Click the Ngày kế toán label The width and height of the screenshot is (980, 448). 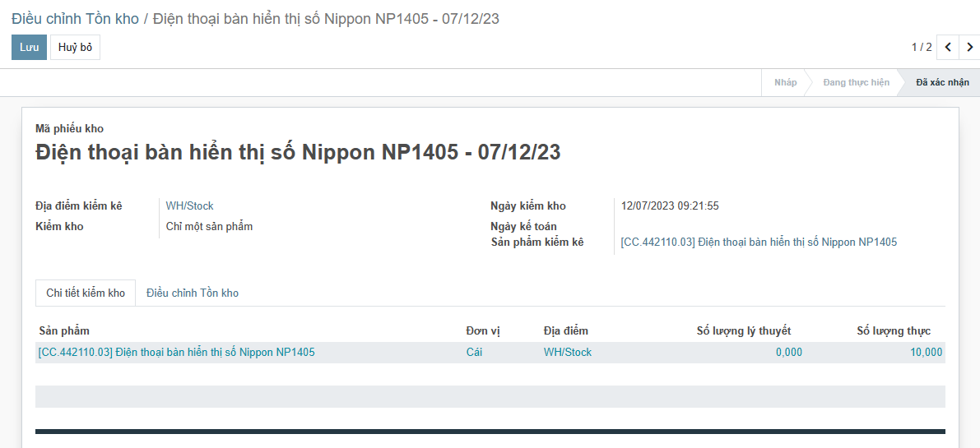pos(524,226)
